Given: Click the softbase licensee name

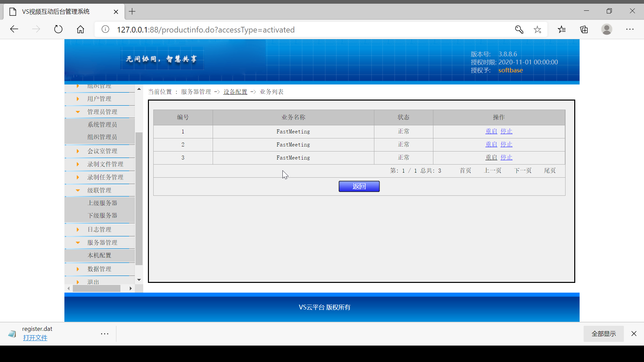Looking at the screenshot, I should (511, 70).
